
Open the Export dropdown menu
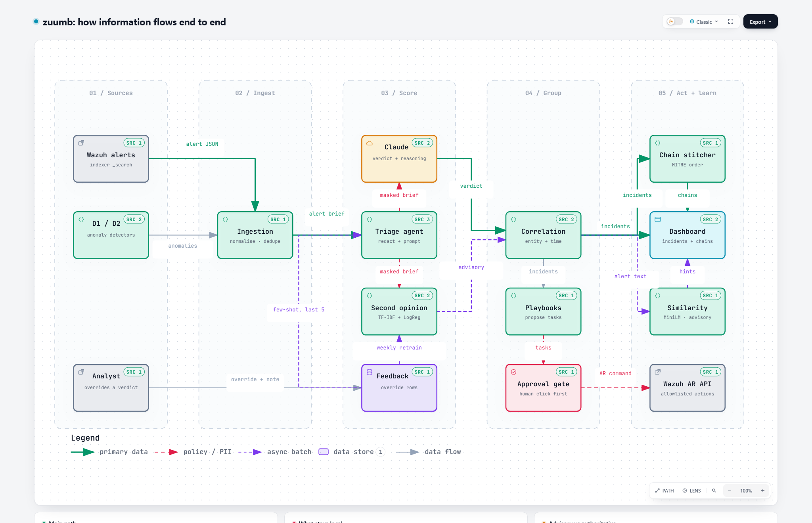[760, 22]
